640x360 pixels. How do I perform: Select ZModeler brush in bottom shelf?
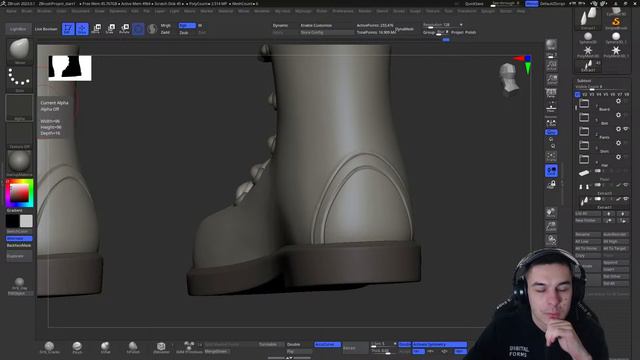coord(161,347)
